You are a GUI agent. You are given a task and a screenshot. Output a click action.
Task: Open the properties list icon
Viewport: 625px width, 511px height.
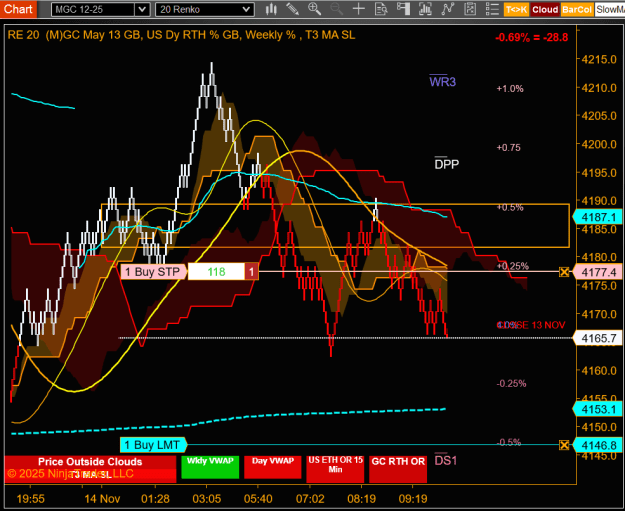pyautogui.click(x=492, y=9)
